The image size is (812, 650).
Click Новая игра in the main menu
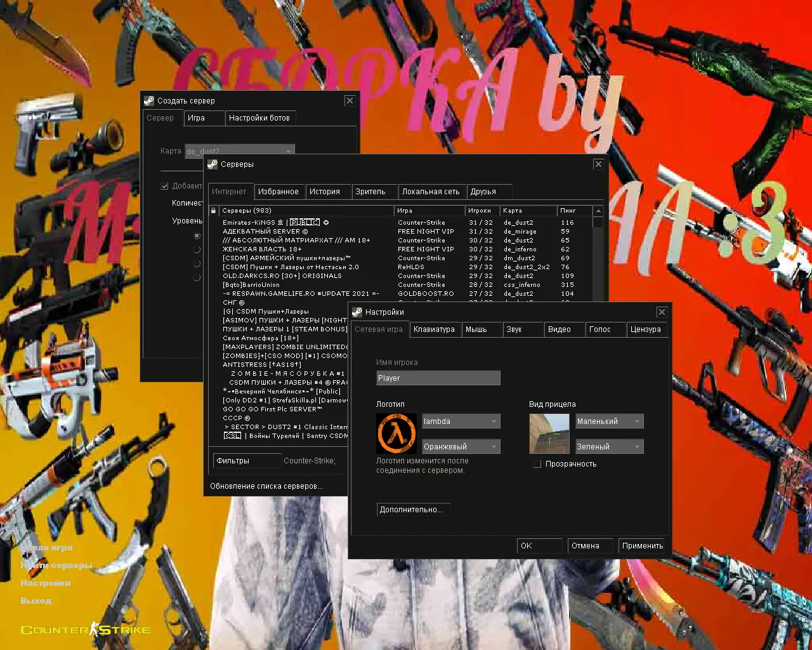tap(47, 547)
